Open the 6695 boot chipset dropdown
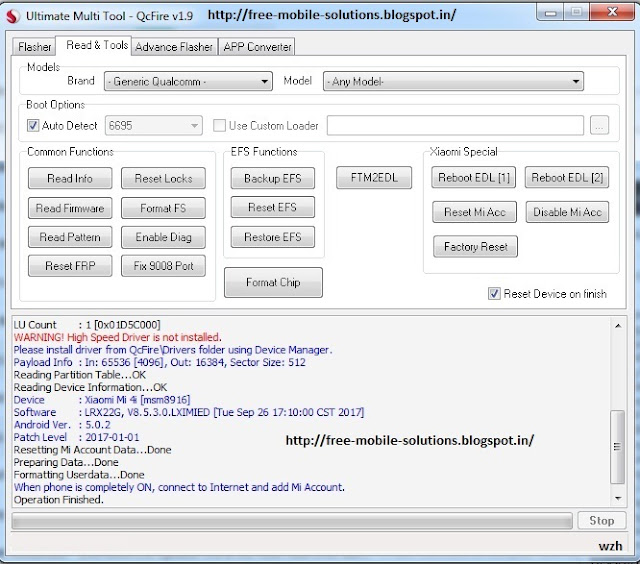 (153, 125)
